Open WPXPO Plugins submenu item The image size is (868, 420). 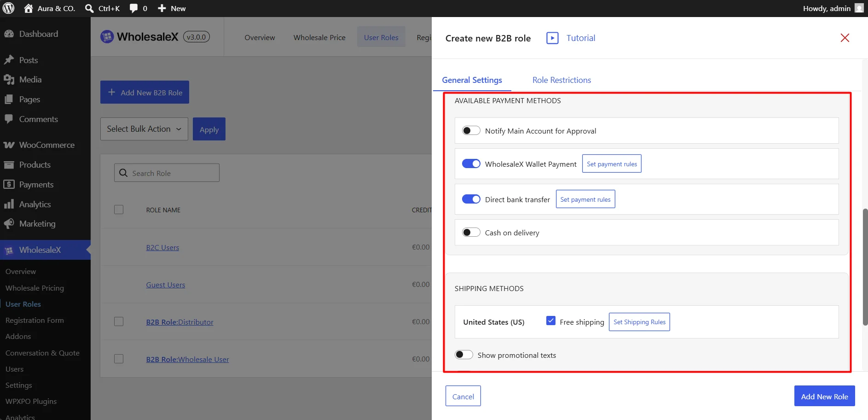point(31,402)
